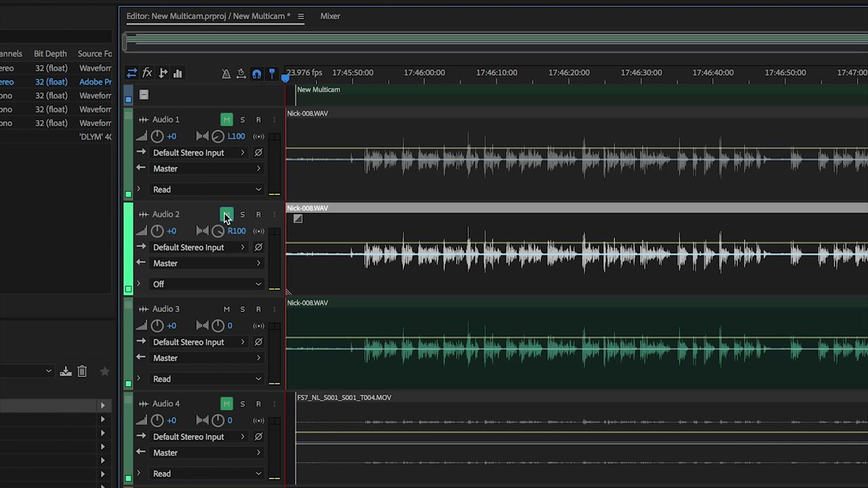This screenshot has width=868, height=488.
Task: Click the star favorite icon in the left panel
Action: 104,371
